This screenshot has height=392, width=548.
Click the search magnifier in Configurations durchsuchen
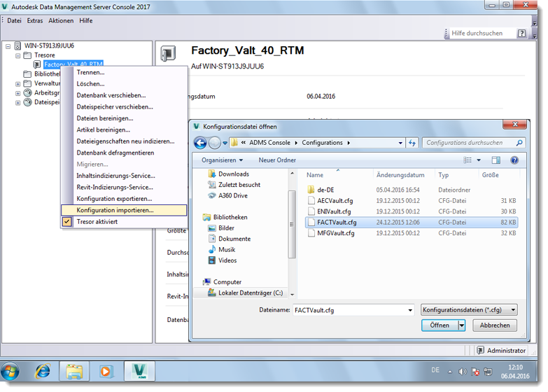[519, 143]
